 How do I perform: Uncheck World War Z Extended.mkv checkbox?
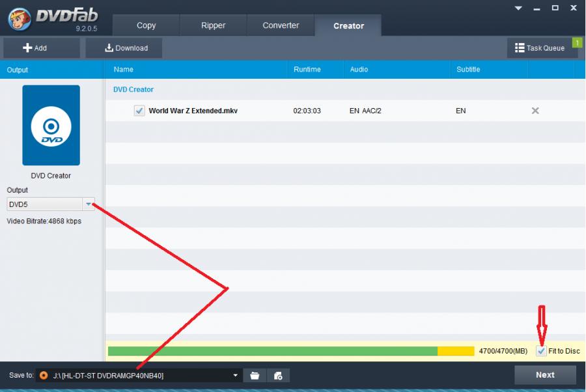[139, 111]
